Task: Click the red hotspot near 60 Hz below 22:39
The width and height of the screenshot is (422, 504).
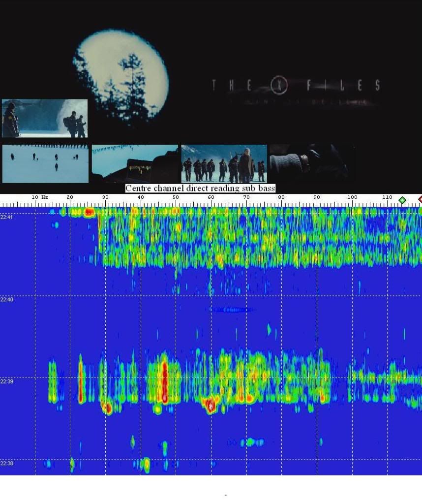Action: coord(211,405)
